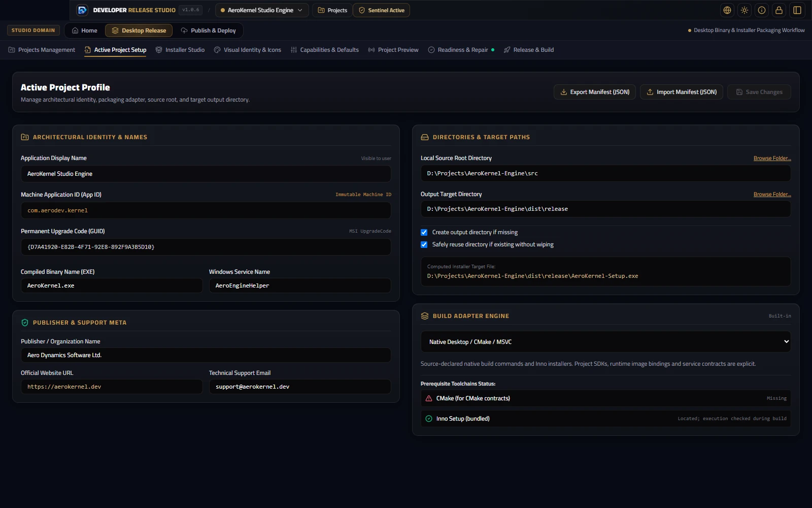Open Capabilities & Defaults tab
812x508 pixels.
(325, 50)
